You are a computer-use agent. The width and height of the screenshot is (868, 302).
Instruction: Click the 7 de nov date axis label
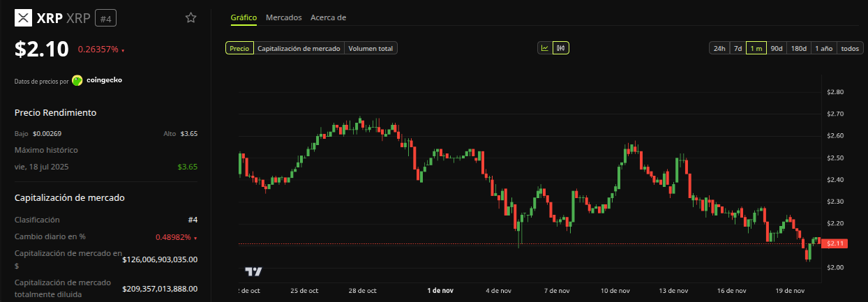(557, 290)
